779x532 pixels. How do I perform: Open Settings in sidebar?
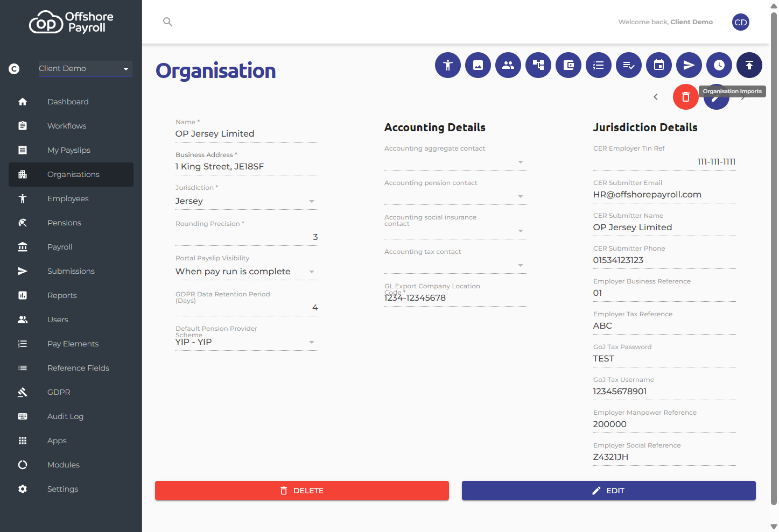coord(71,489)
